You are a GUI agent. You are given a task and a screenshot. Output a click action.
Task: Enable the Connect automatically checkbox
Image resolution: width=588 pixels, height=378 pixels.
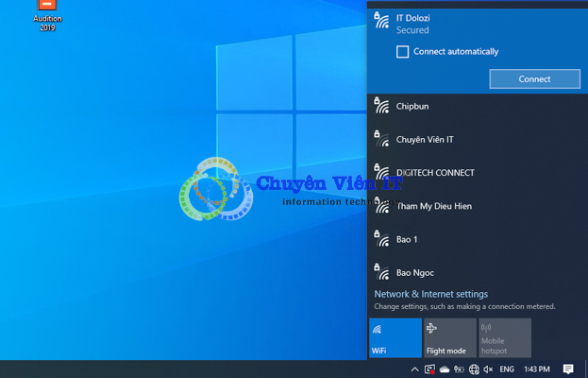(403, 52)
